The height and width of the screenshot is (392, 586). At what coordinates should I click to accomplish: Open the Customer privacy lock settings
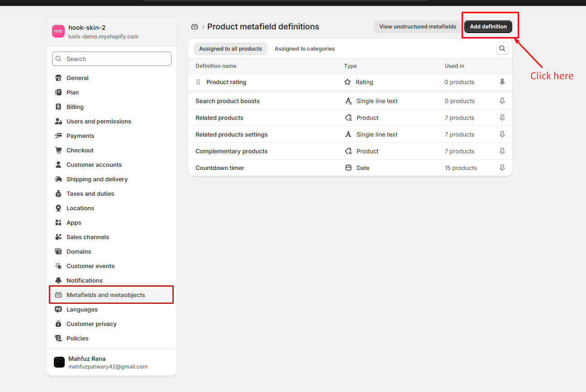click(x=91, y=324)
